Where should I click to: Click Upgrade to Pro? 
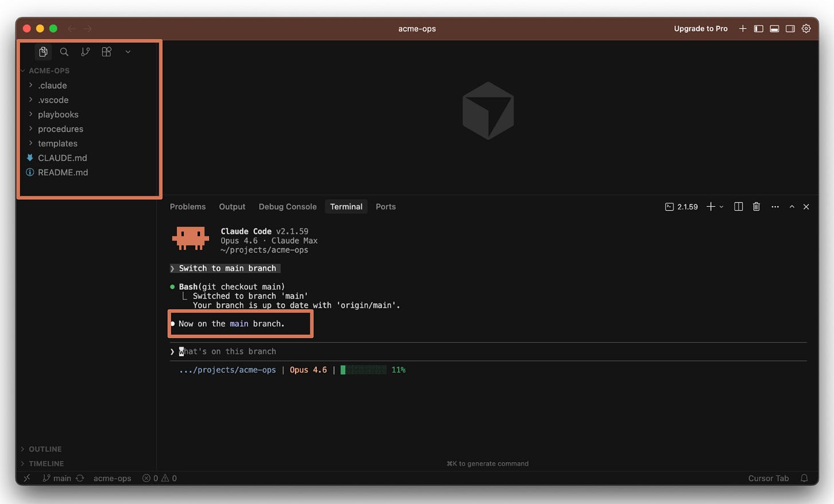click(x=701, y=29)
